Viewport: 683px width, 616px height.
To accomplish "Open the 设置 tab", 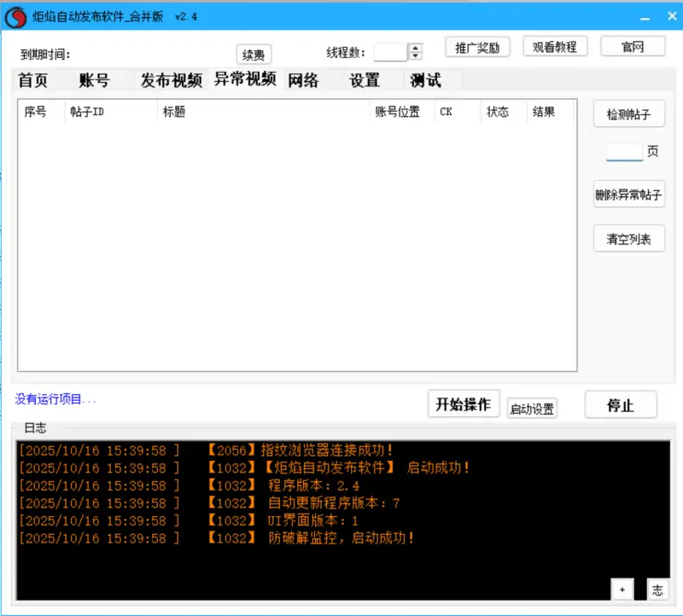I will [x=365, y=81].
